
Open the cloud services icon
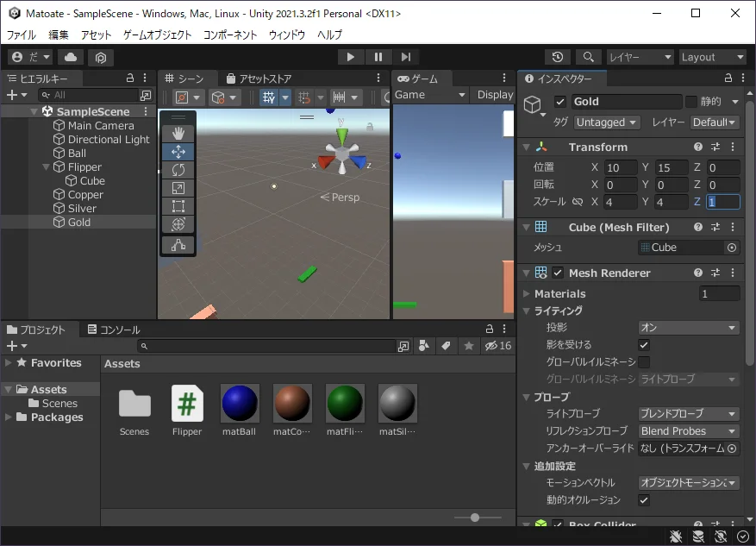point(71,57)
